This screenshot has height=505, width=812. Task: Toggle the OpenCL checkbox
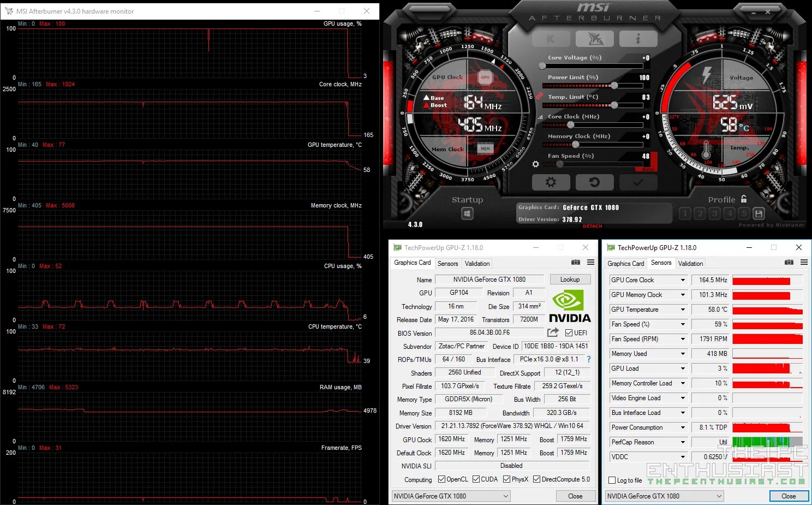click(x=441, y=479)
